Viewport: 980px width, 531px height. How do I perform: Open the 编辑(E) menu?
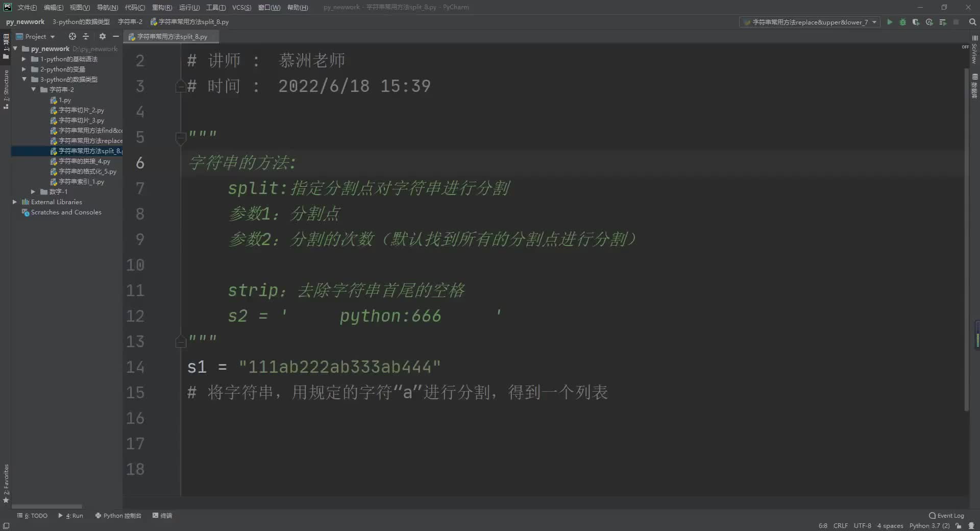click(54, 7)
